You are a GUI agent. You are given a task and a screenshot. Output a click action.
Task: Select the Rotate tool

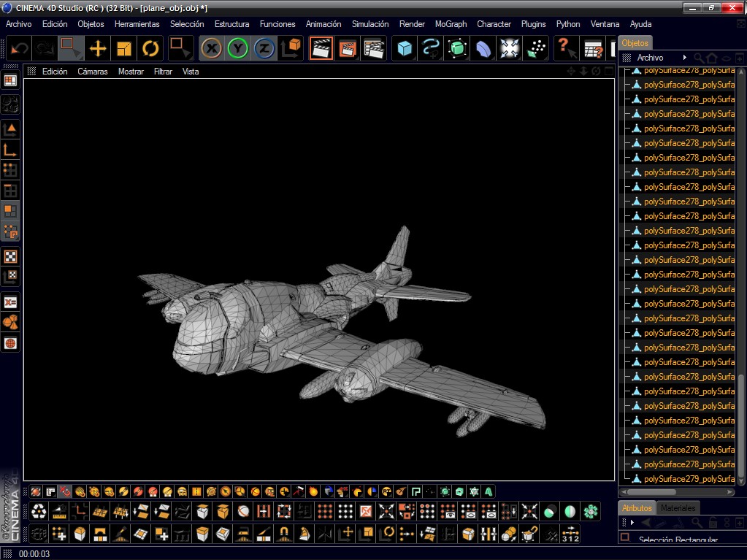(x=150, y=48)
